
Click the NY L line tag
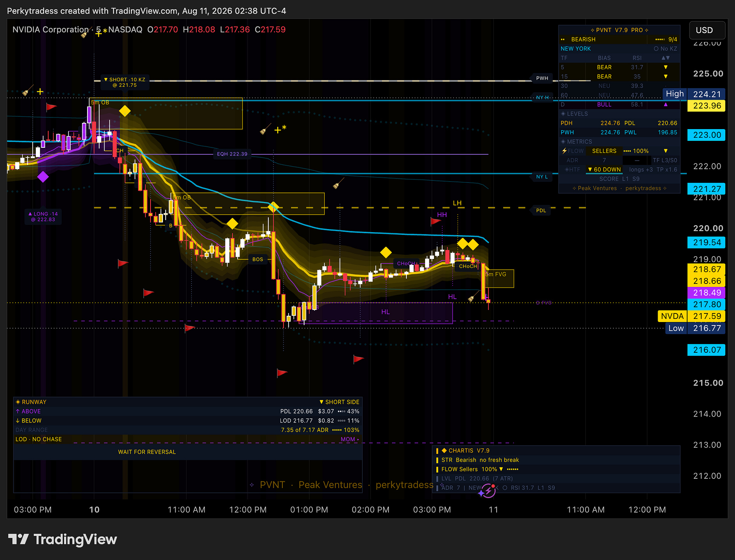(x=542, y=177)
